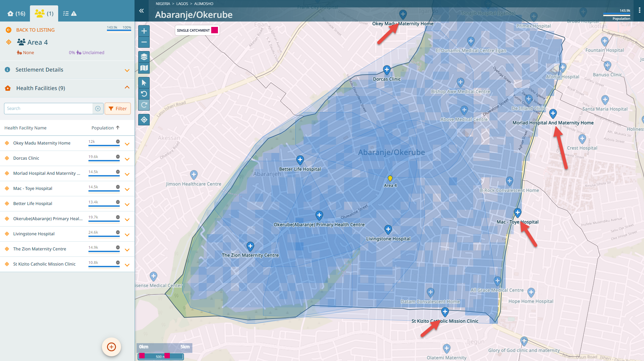This screenshot has height=361, width=644.
Task: Sort by Health Facility Name header
Action: coord(25,128)
